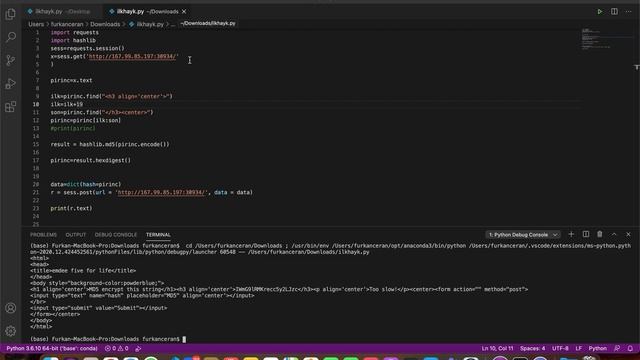Open the feedback icon in status bar
Screen dimensions: 640x360
tap(617, 348)
